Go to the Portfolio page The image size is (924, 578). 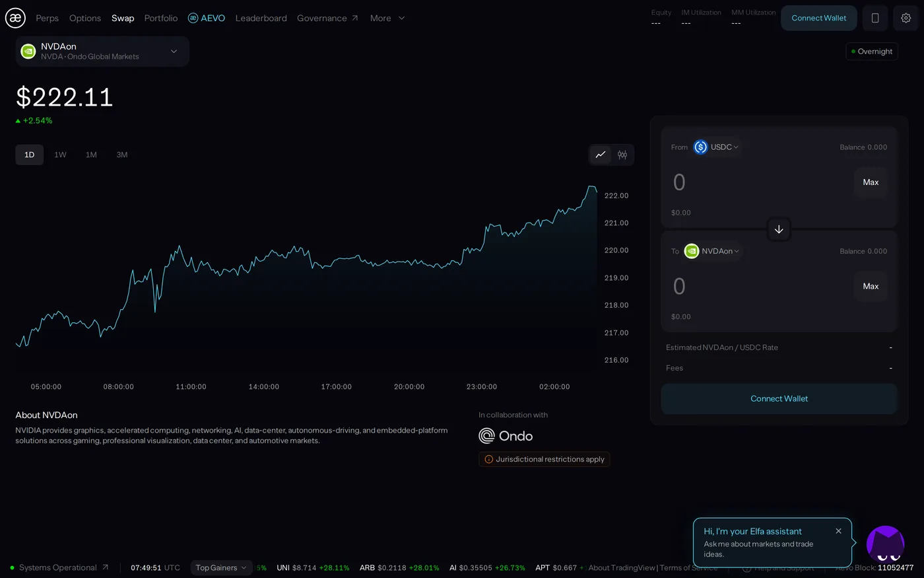[161, 18]
